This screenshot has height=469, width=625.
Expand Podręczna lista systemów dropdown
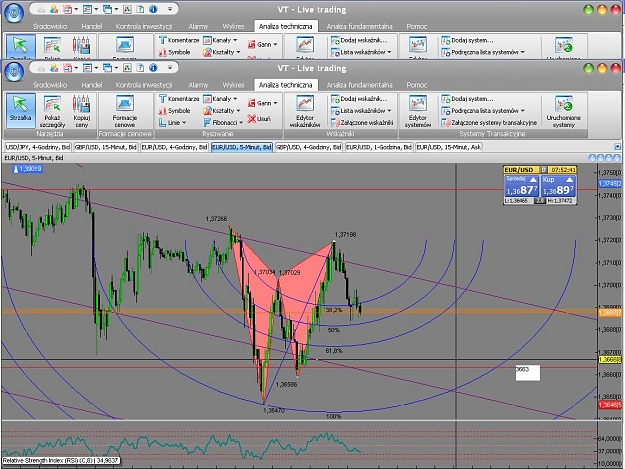click(x=483, y=110)
